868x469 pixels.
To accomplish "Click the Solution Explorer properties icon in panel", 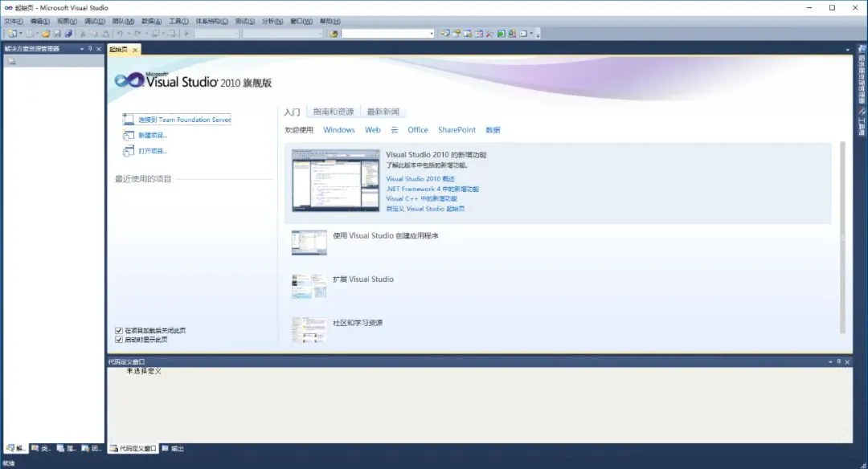I will [11, 61].
